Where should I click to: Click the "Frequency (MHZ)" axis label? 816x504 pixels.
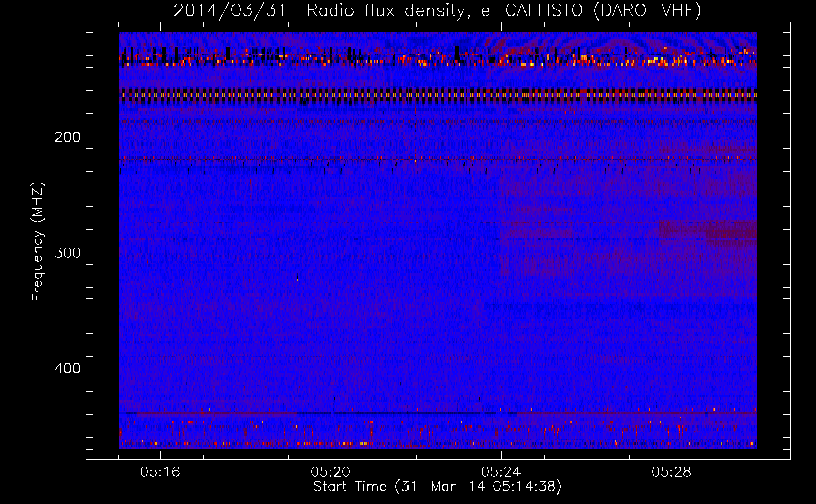coord(38,242)
